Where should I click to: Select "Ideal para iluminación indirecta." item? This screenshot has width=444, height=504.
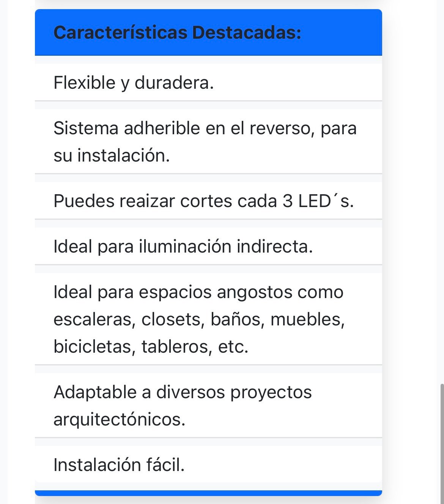point(183,247)
